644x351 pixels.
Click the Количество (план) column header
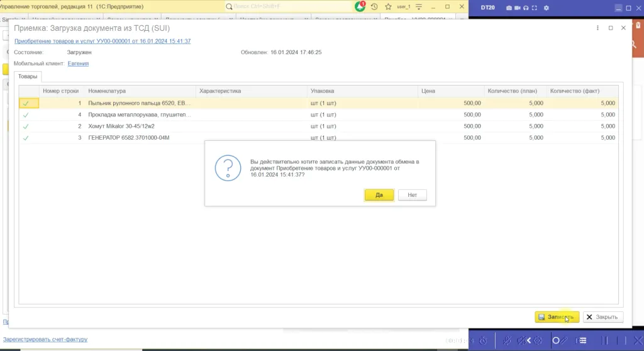click(x=516, y=91)
